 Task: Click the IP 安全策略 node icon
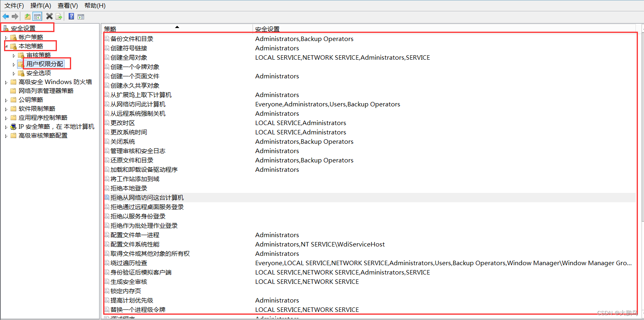coord(13,126)
